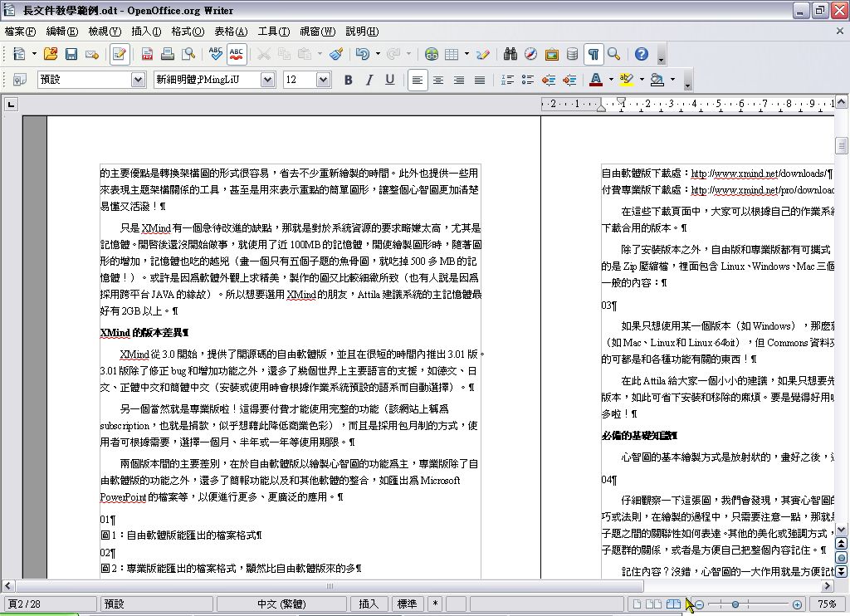The height and width of the screenshot is (616, 850).
Task: Open file with folder icon
Action: click(51, 54)
